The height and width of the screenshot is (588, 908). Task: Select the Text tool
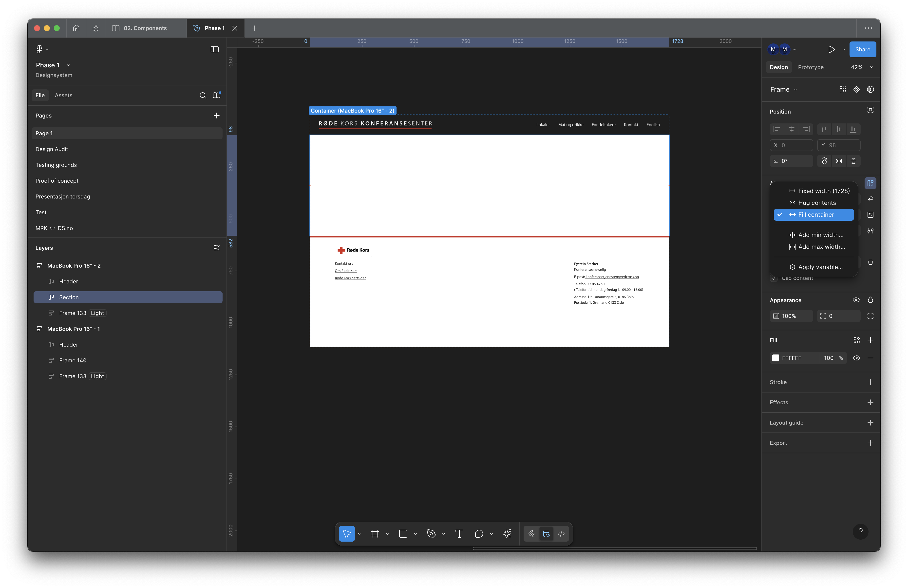[x=459, y=534]
